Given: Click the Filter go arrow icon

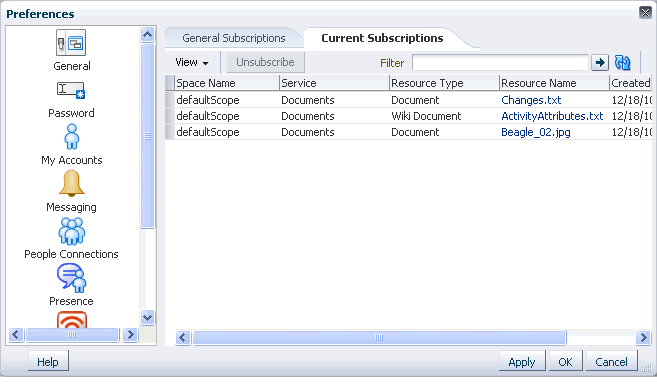Looking at the screenshot, I should [600, 63].
